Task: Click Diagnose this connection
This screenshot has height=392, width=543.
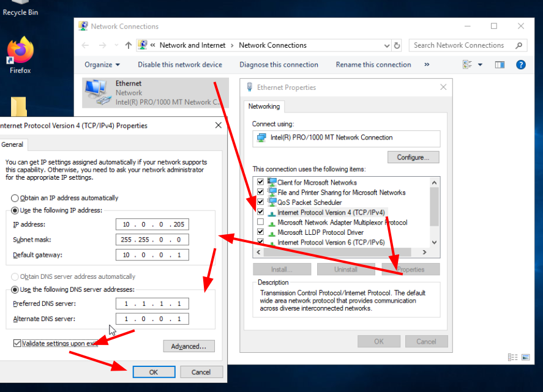Action: pos(279,65)
